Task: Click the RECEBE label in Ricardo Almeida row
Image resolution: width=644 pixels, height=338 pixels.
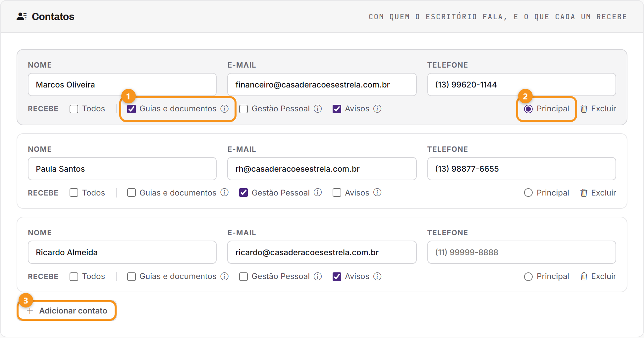Action: coord(43,277)
